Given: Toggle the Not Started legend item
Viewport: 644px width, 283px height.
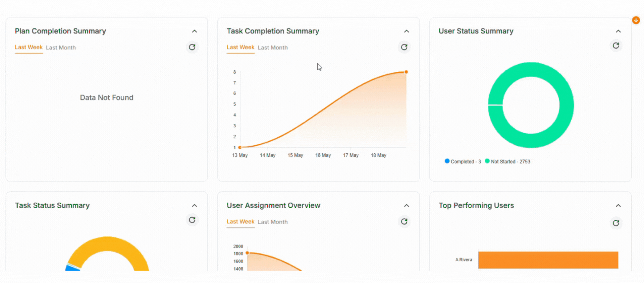Looking at the screenshot, I should 507,161.
